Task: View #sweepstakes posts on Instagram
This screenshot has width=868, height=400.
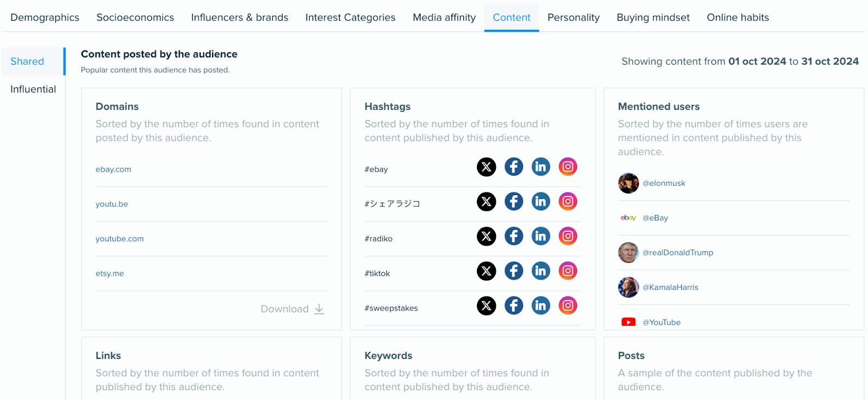Action: tap(567, 305)
